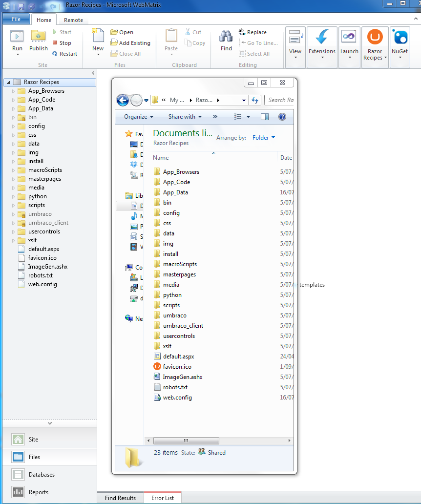Open the Explorer address bar history dropdown
Screen dimensions: 421x504
244,100
